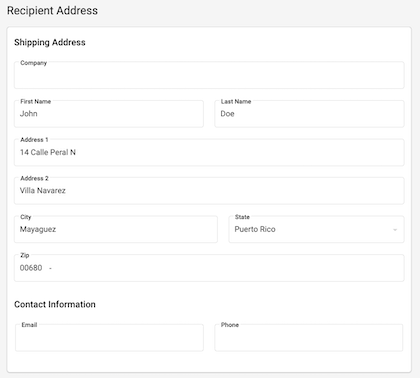Click the Company input field
420x378 pixels.
pos(209,75)
